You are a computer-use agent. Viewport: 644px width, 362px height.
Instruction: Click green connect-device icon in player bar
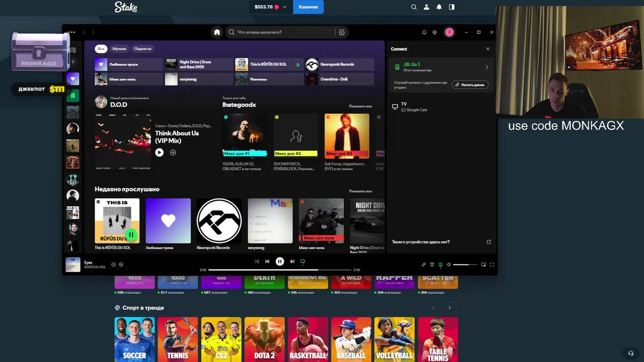click(x=440, y=264)
